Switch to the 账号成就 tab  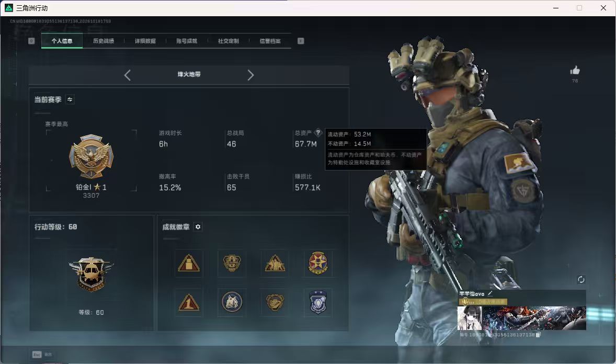tap(187, 41)
